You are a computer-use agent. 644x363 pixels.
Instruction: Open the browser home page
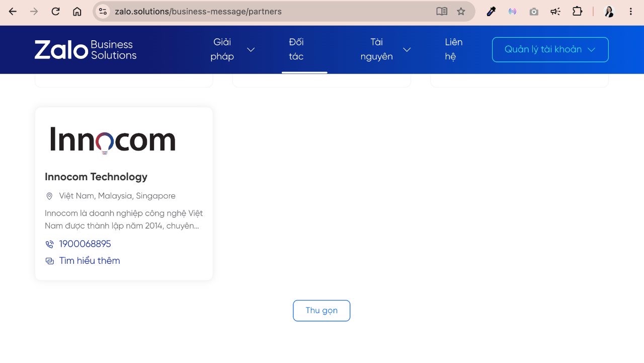click(77, 11)
